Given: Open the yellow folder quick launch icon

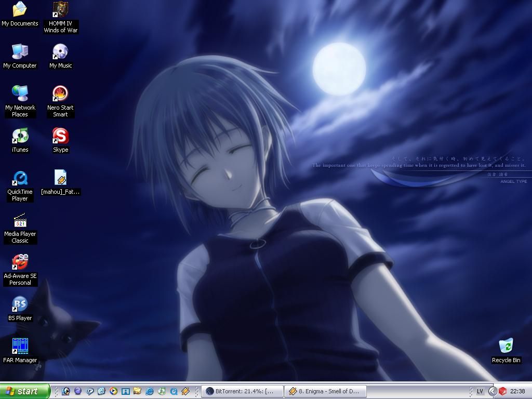Looking at the screenshot, I should tap(137, 391).
